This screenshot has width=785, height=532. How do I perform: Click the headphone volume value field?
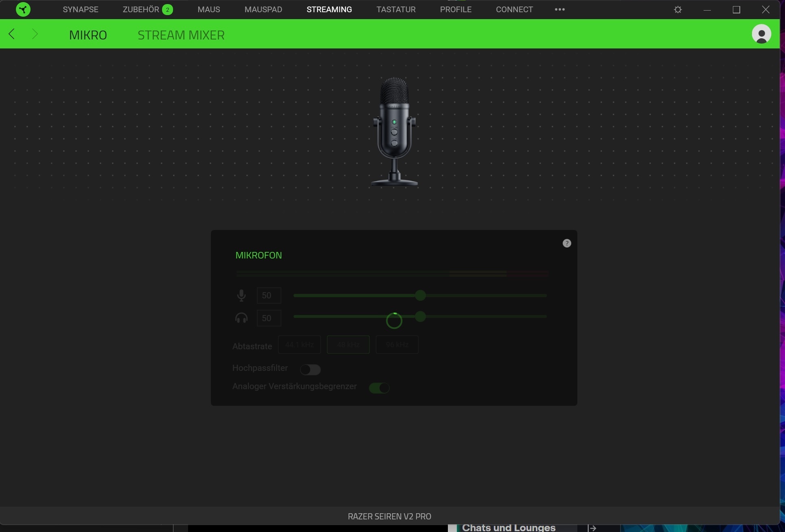[269, 318]
